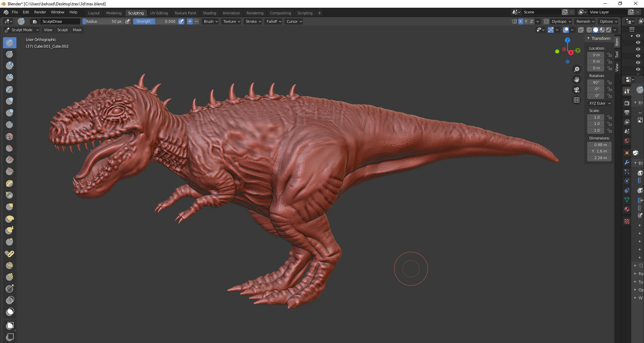
Task: Switch perspective/orthographic with the grid gizmo
Action: (x=577, y=100)
